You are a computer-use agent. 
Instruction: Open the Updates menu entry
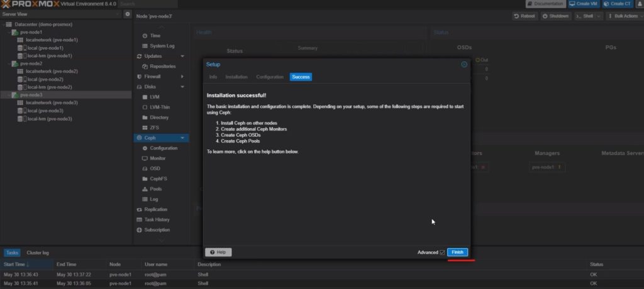pos(153,57)
